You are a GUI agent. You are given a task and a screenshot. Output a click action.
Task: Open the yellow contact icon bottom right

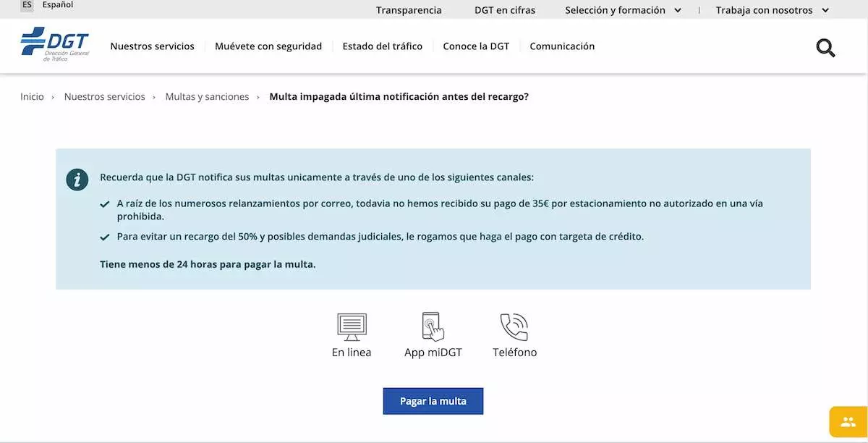846,421
